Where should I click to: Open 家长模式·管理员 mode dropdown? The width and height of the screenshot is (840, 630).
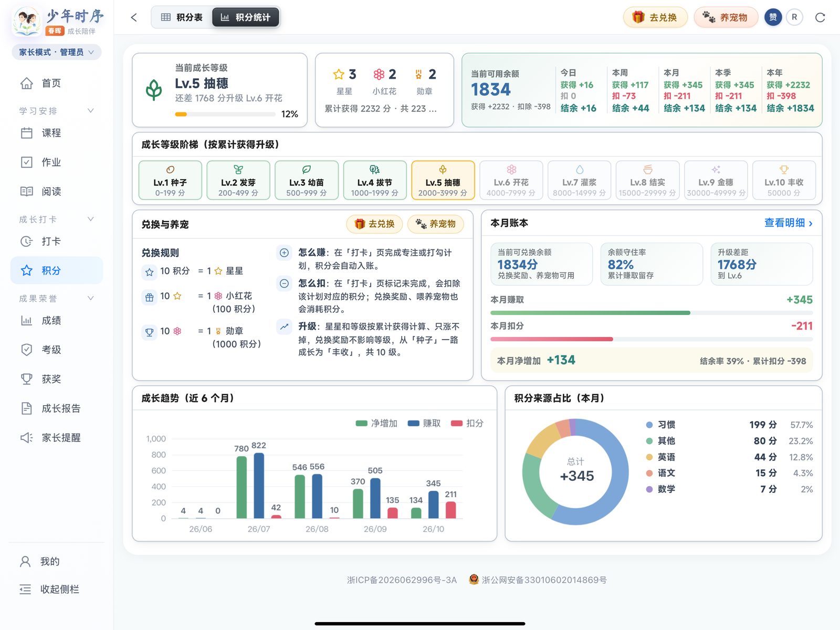coord(57,52)
